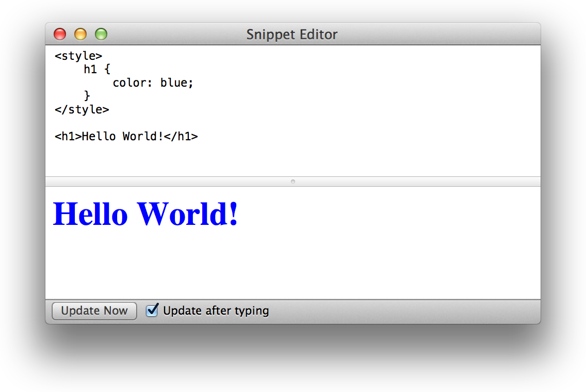Click the Update Now button

[94, 311]
